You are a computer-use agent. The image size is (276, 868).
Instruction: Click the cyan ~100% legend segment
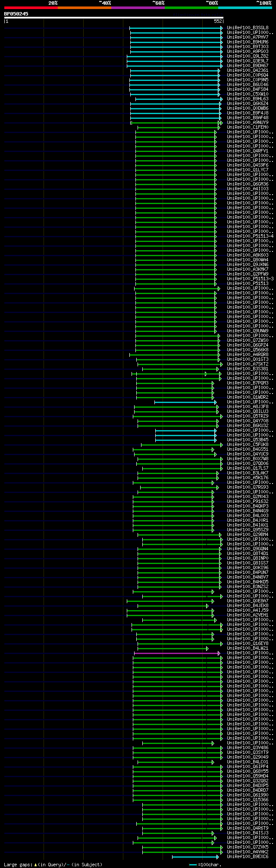click(245, 8)
